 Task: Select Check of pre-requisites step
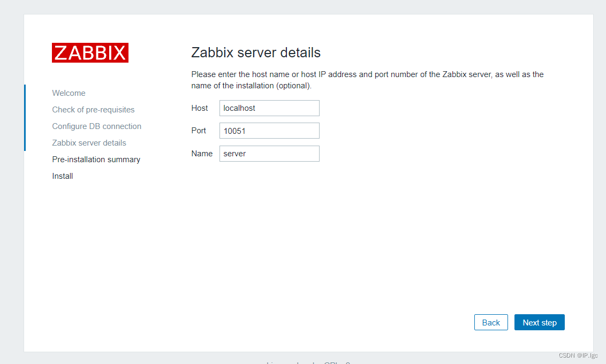tap(93, 110)
